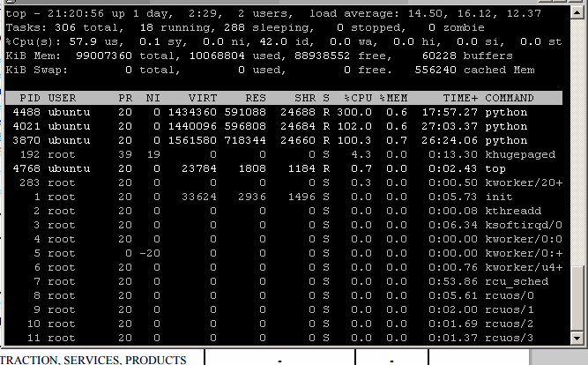The image size is (588, 365).
Task: Click the 718344 RES value
Action: coord(245,141)
